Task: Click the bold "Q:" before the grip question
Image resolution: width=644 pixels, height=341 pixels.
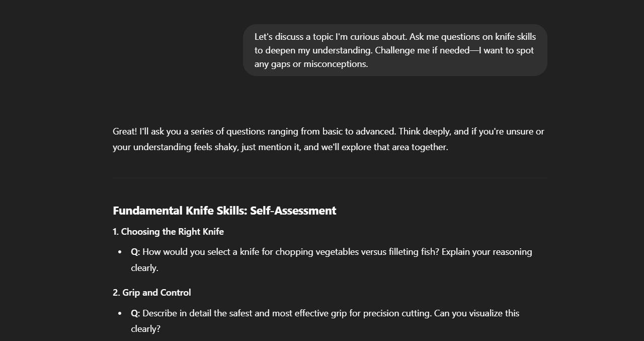Action: pyautogui.click(x=135, y=313)
